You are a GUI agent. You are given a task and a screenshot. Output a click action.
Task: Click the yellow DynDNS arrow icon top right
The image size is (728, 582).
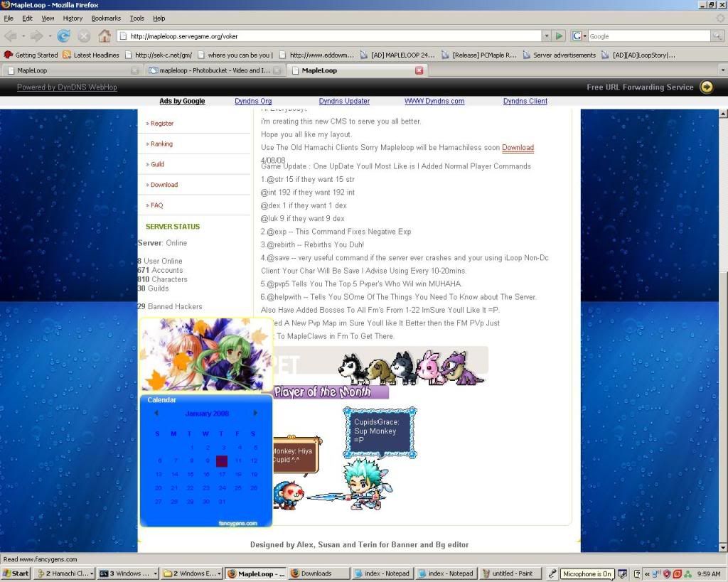[x=706, y=87]
